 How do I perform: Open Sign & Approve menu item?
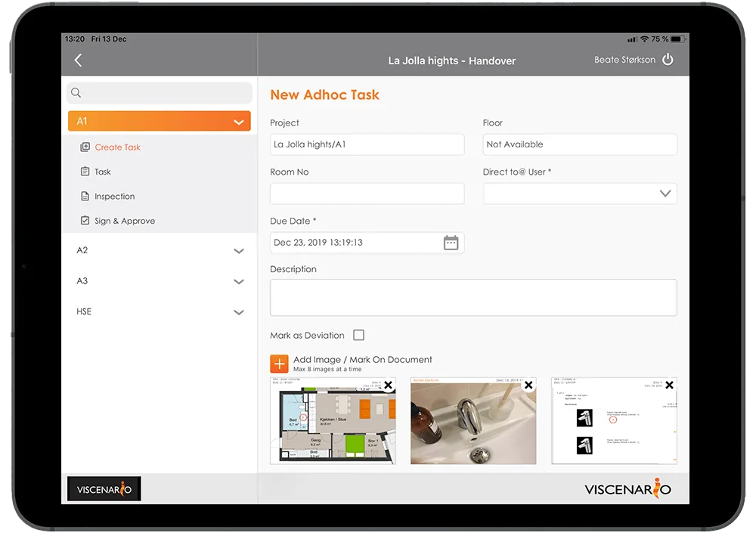coord(125,221)
